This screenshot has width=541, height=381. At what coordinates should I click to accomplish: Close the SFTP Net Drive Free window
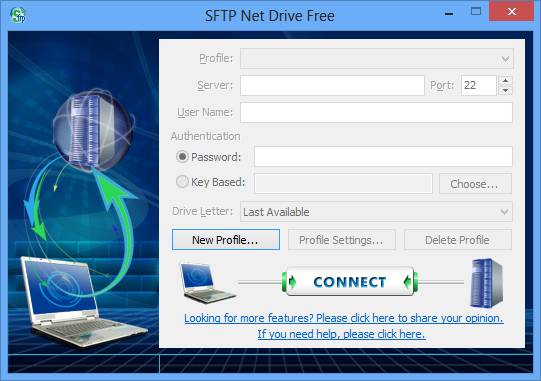pyautogui.click(x=512, y=12)
